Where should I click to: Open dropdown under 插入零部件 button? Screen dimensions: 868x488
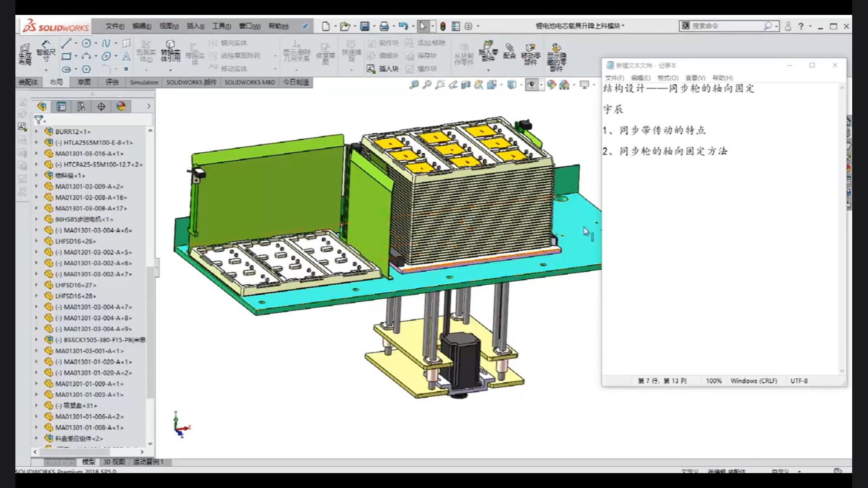[488, 70]
